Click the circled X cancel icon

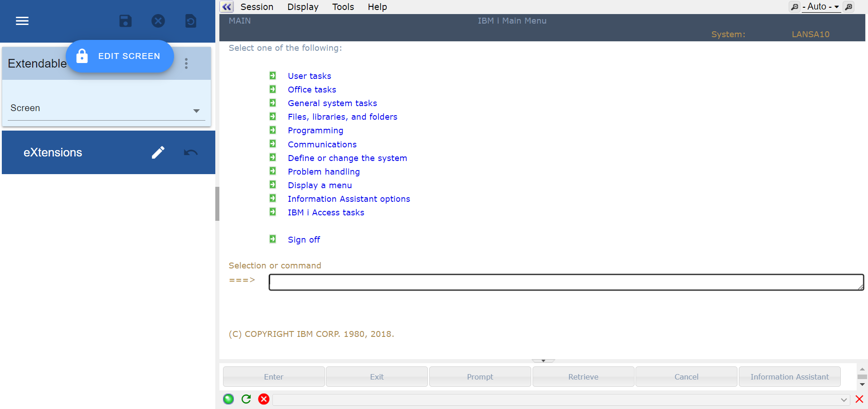click(x=158, y=21)
